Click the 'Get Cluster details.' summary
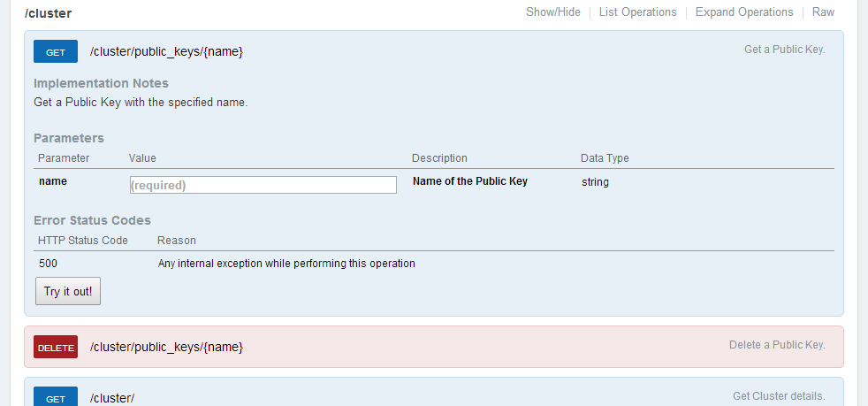This screenshot has height=406, width=868. pos(779,396)
